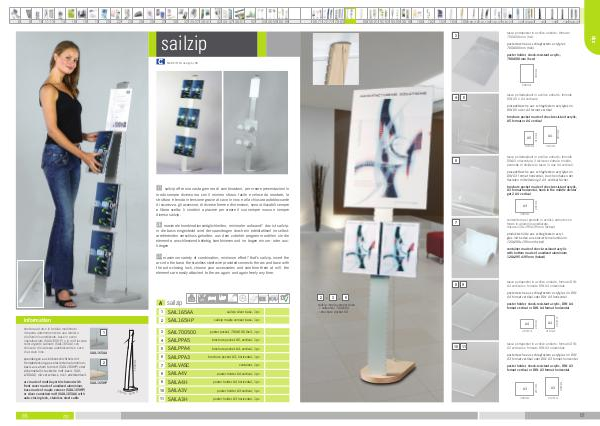Image resolution: width=600 pixels, height=426 pixels.
Task: Click the blue C badge below sailzip title
Action: pyautogui.click(x=160, y=61)
